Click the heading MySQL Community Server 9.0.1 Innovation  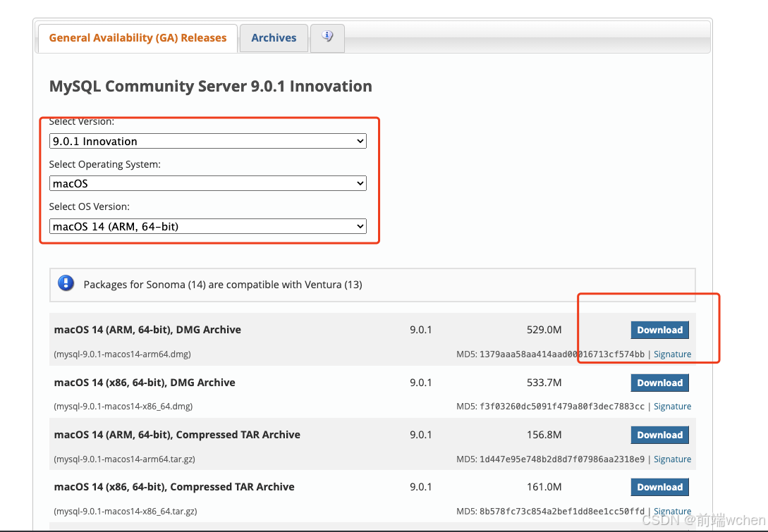point(211,86)
